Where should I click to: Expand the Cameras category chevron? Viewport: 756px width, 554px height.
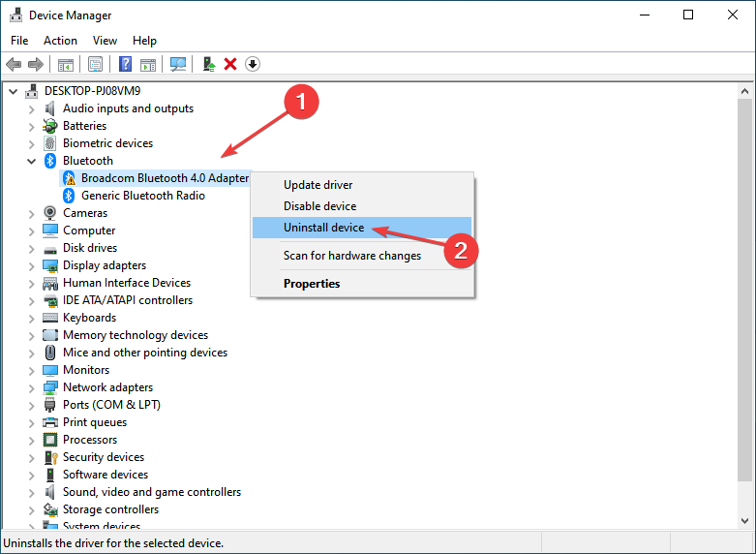click(x=31, y=213)
